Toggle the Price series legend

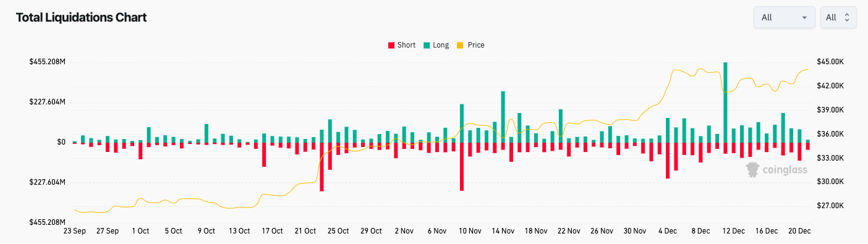click(x=470, y=45)
